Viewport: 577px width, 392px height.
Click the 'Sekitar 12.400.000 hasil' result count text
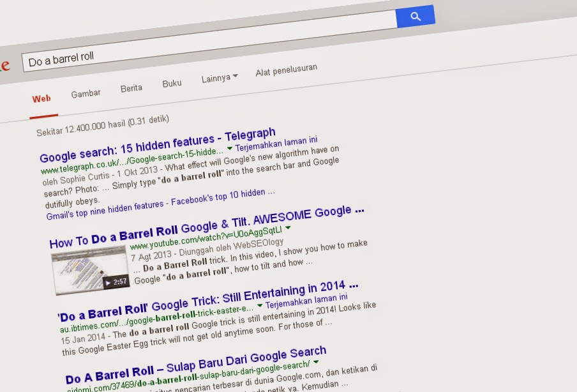(103, 126)
